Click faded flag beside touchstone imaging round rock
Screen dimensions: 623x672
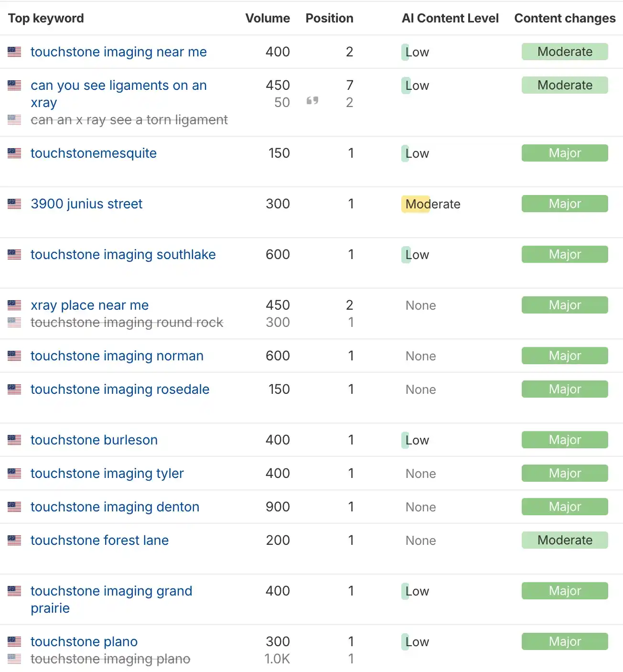[14, 323]
